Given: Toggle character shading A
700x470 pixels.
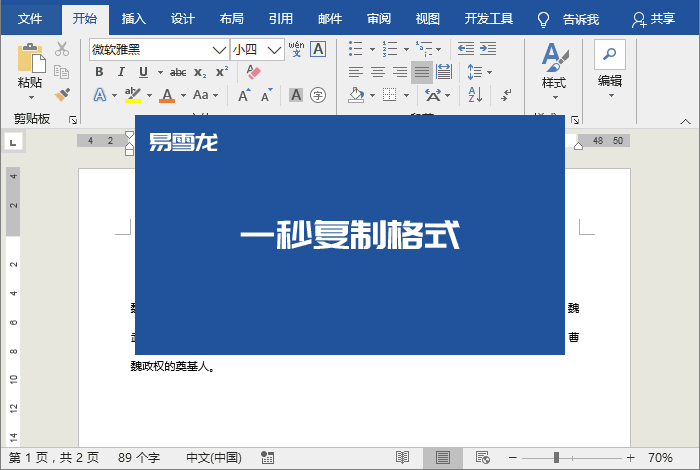Looking at the screenshot, I should pyautogui.click(x=296, y=95).
